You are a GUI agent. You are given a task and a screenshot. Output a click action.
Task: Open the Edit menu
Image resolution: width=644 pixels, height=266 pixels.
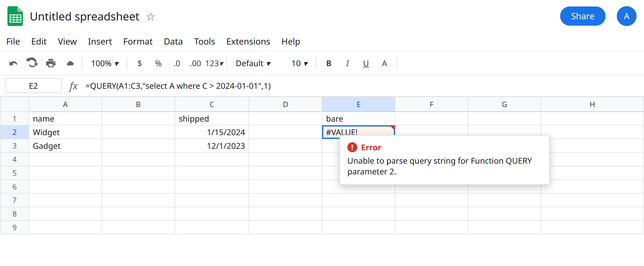click(39, 41)
